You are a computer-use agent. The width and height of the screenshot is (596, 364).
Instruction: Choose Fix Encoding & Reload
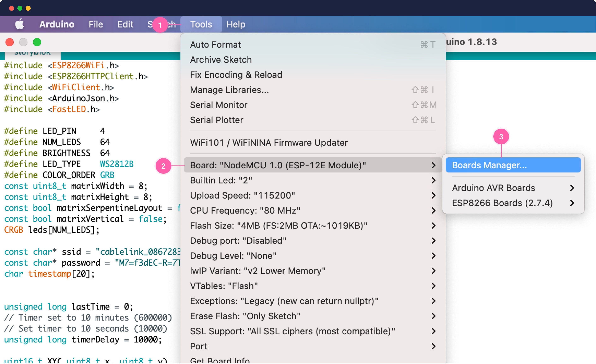point(313,75)
